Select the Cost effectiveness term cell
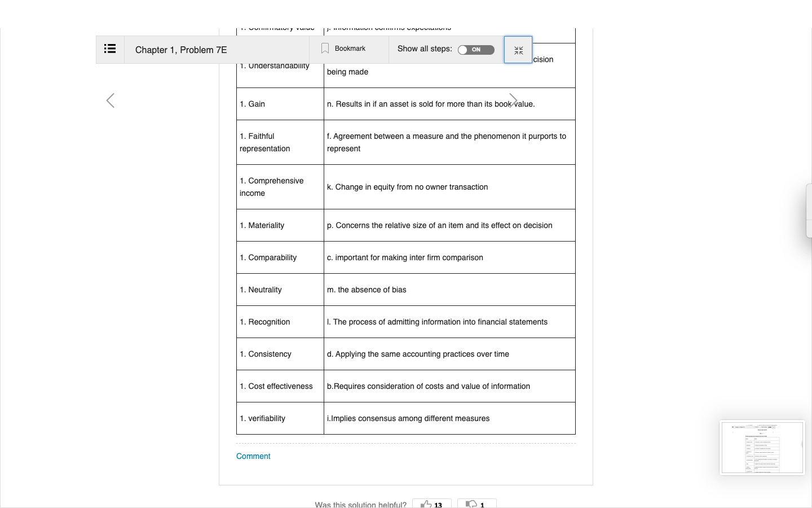Viewport: 812px width, 508px height. pyautogui.click(x=280, y=386)
